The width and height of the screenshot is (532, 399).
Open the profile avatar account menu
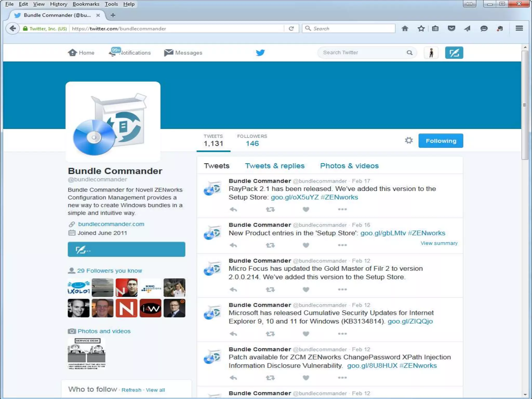[x=431, y=53]
